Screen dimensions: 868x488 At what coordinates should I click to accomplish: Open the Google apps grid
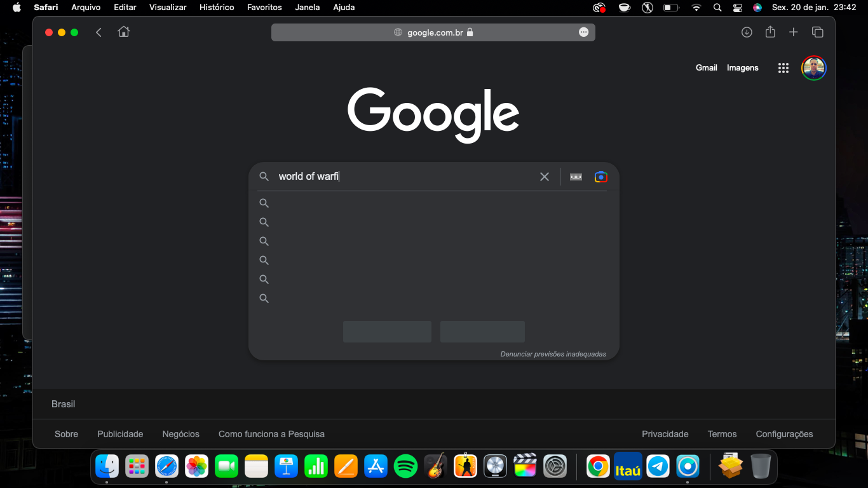[x=783, y=68]
